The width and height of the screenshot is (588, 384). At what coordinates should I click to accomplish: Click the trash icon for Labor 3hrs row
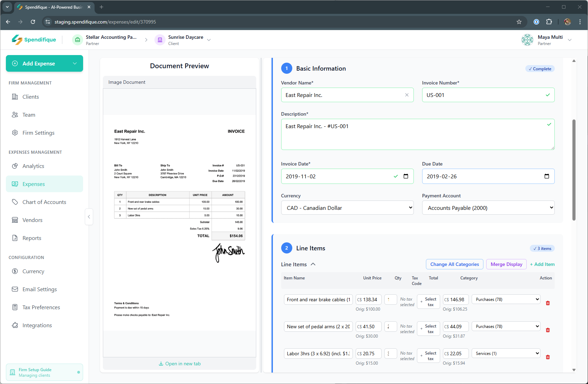click(x=547, y=357)
